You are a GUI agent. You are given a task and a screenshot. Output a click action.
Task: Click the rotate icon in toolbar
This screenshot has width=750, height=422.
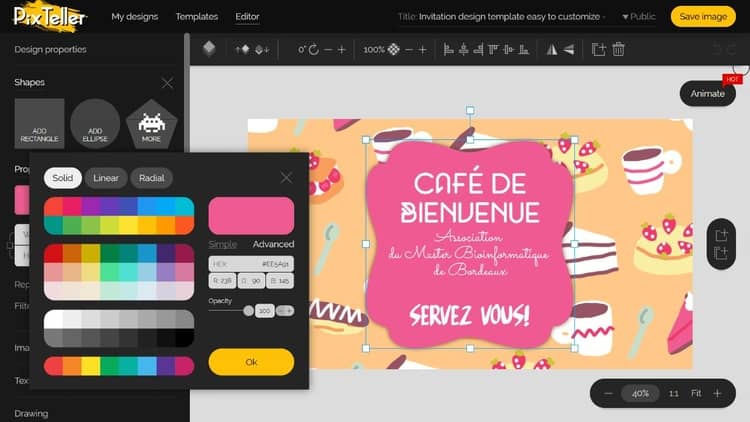tap(314, 49)
